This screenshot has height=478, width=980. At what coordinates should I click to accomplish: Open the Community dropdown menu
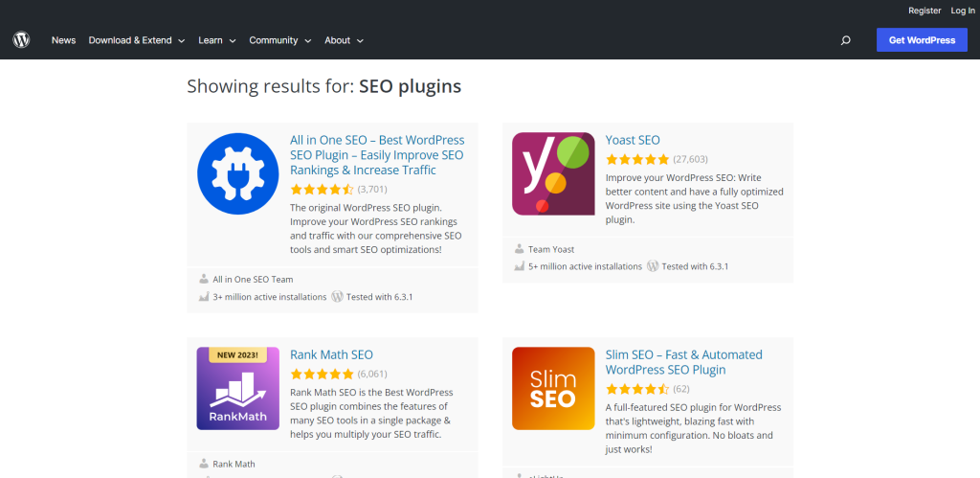click(279, 40)
